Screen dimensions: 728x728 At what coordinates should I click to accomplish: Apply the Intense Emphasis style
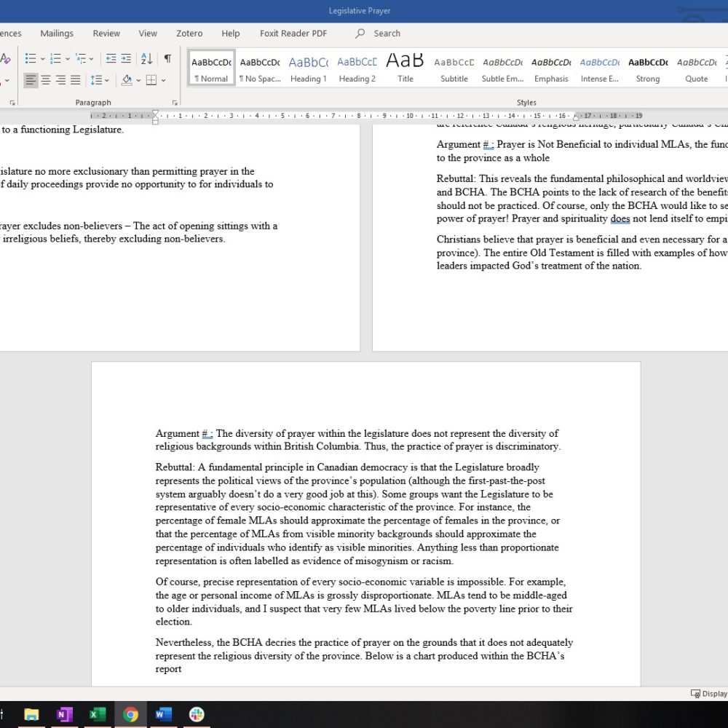(600, 68)
